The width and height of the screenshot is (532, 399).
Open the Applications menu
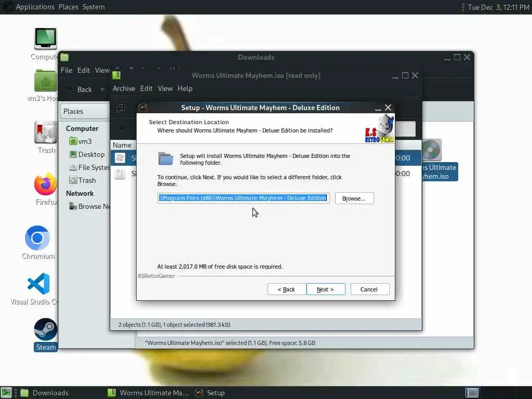(35, 7)
